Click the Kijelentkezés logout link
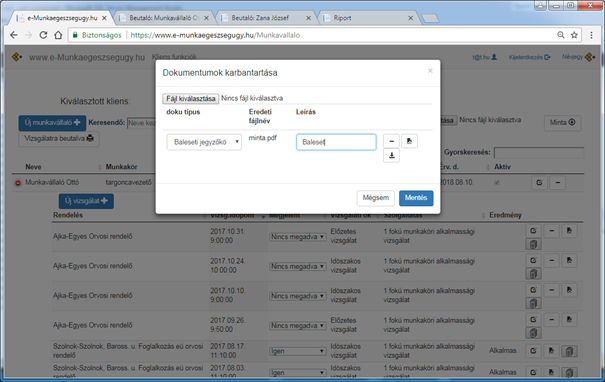This screenshot has width=605, height=382. pyautogui.click(x=529, y=57)
